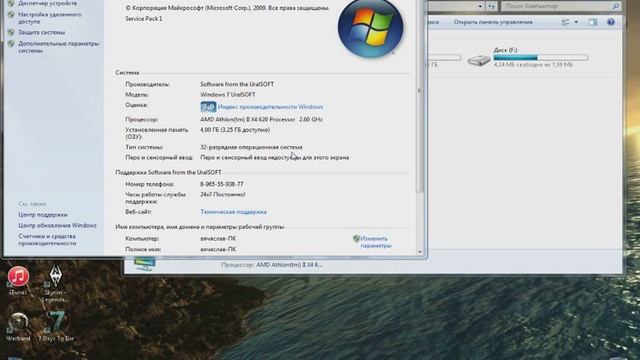Open Explorer help question mark icon
The height and width of the screenshot is (360, 640).
pos(611,22)
